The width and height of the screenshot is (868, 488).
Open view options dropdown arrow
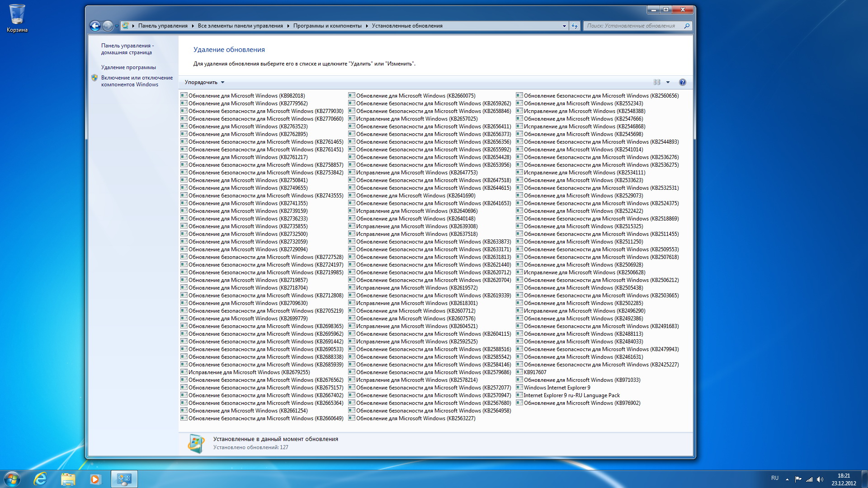pyautogui.click(x=668, y=82)
